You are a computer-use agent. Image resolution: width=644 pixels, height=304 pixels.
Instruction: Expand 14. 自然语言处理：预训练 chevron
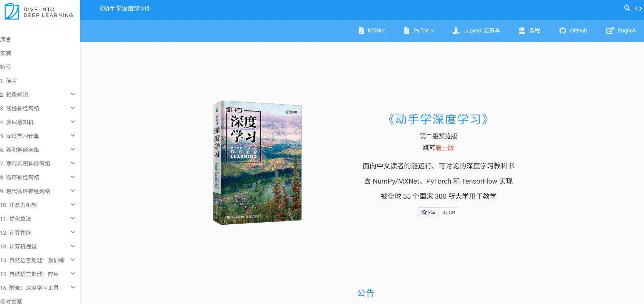[x=73, y=260]
